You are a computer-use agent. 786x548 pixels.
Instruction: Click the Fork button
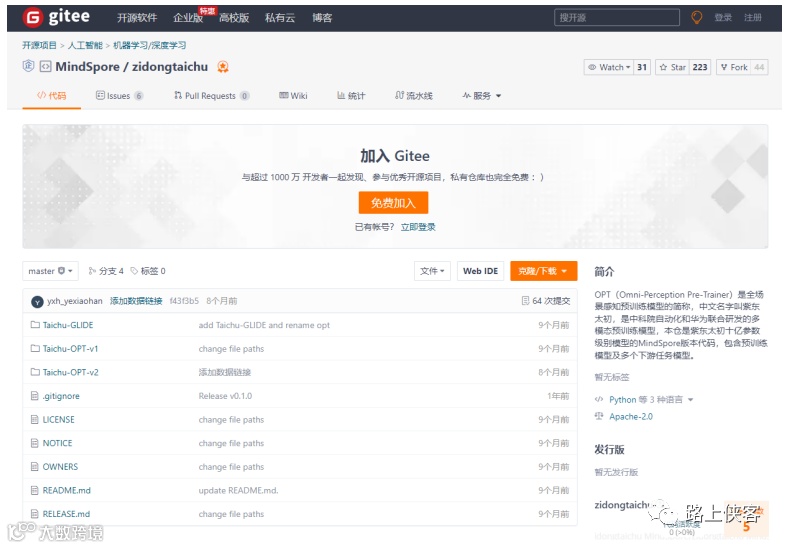734,67
